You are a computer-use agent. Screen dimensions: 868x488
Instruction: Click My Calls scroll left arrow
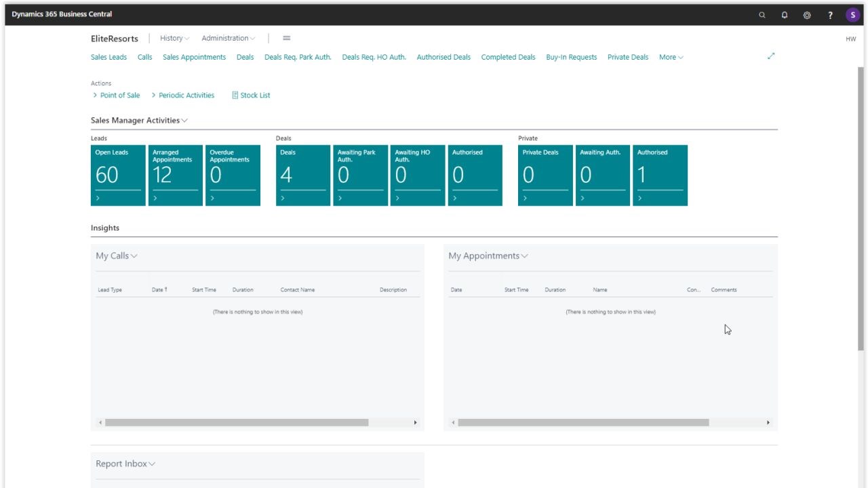100,423
